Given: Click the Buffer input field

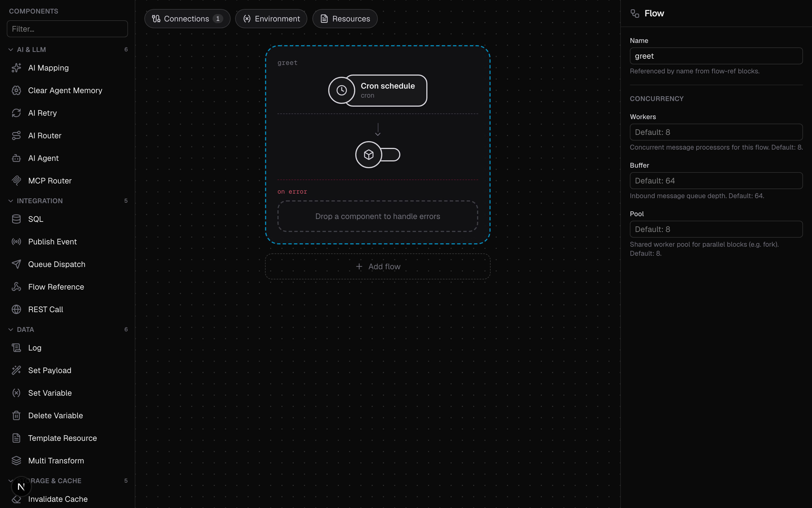Looking at the screenshot, I should coord(716,181).
